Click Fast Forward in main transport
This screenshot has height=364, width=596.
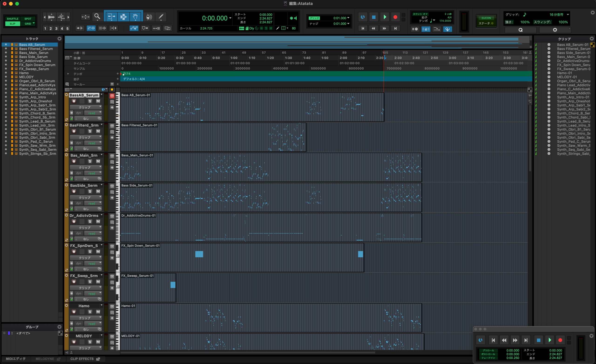(x=384, y=28)
